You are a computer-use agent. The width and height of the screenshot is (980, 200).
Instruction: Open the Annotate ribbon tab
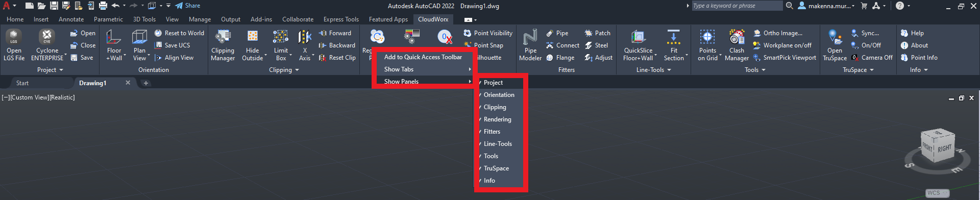click(x=71, y=19)
